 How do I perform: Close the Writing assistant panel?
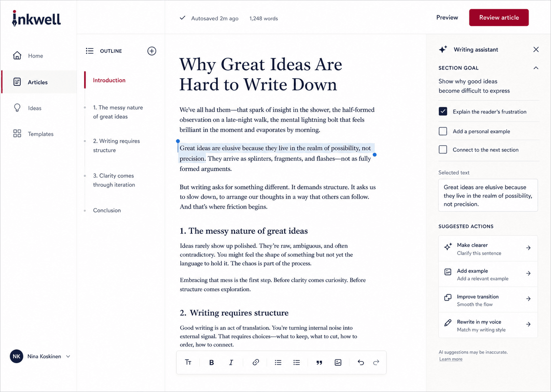click(536, 49)
